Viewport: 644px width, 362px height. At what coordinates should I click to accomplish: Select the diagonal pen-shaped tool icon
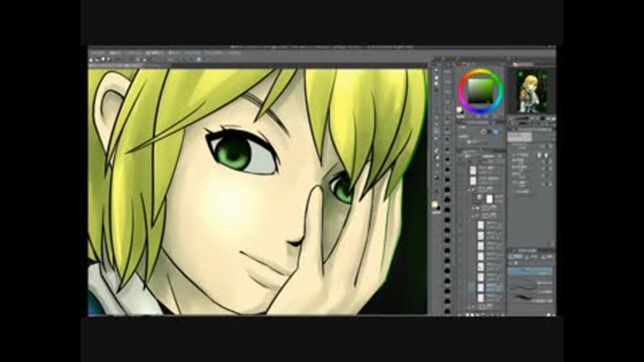pos(437,151)
